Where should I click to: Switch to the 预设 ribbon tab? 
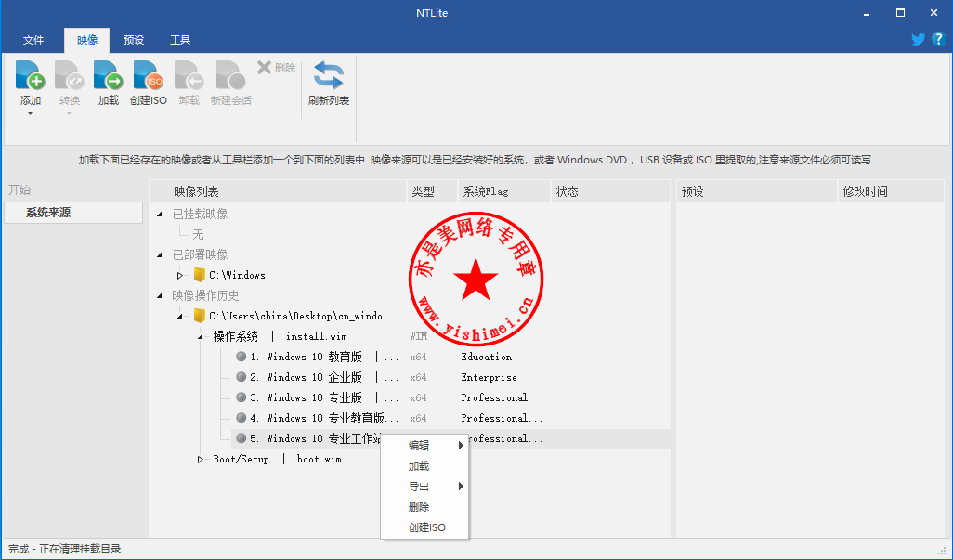(x=134, y=40)
